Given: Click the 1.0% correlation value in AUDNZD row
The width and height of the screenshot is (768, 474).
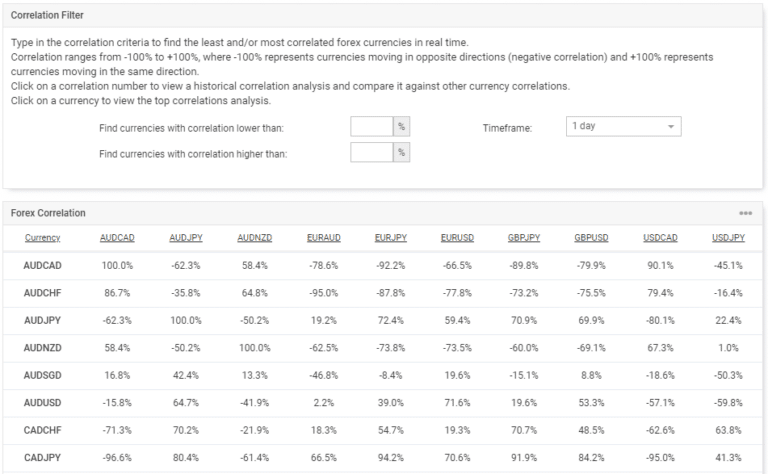Looking at the screenshot, I should [x=728, y=347].
